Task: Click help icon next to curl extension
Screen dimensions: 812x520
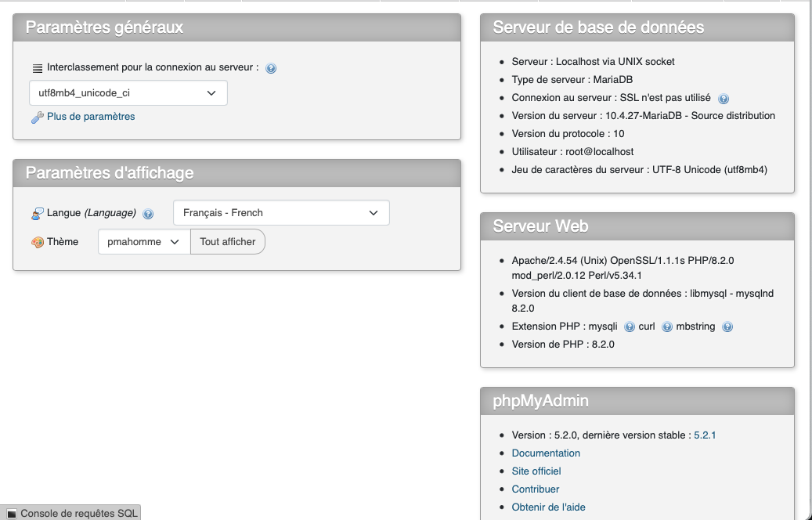Action: (x=667, y=327)
